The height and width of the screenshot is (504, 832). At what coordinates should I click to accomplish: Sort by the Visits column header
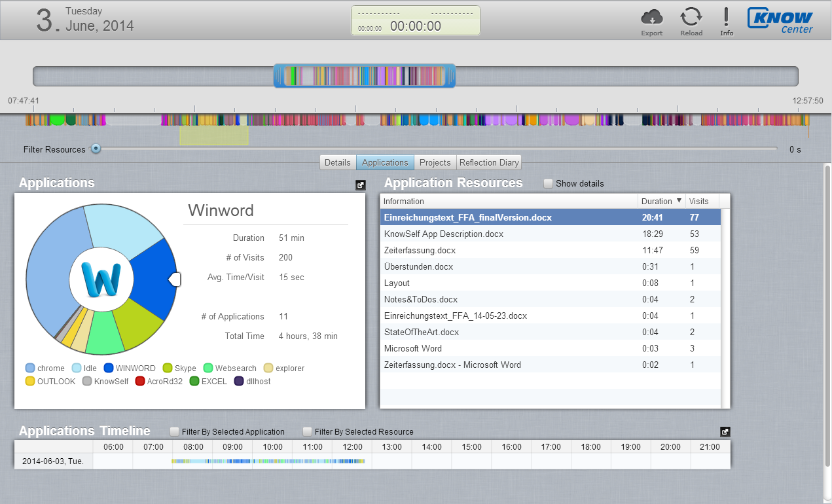pos(702,201)
